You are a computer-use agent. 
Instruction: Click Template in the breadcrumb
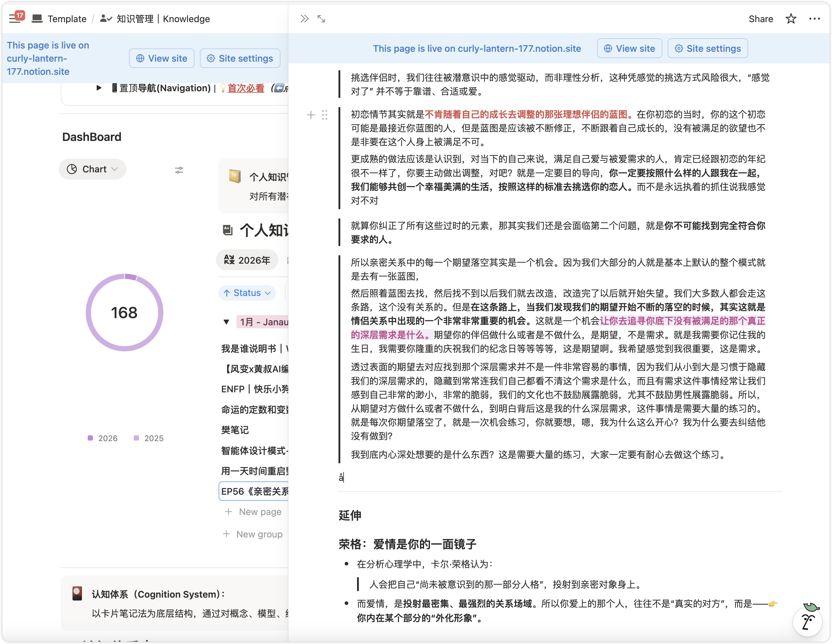(x=67, y=19)
